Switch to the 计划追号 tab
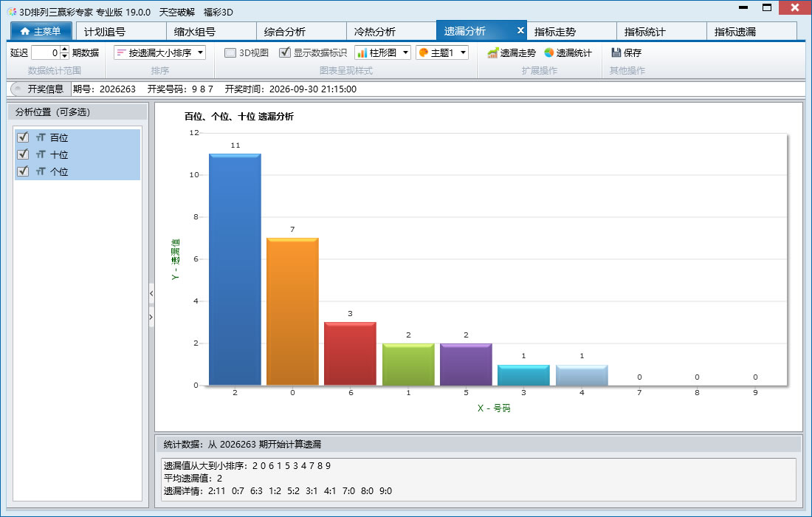 (121, 31)
